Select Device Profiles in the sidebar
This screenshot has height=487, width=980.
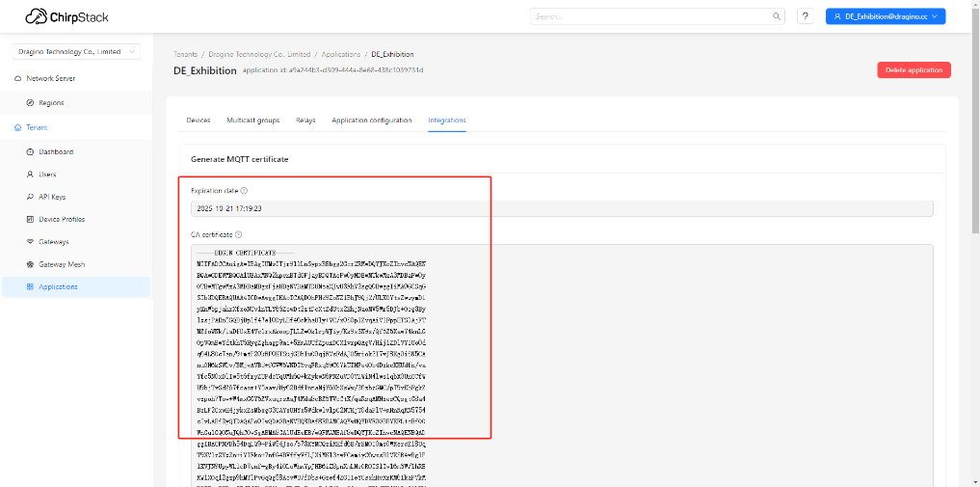point(62,219)
